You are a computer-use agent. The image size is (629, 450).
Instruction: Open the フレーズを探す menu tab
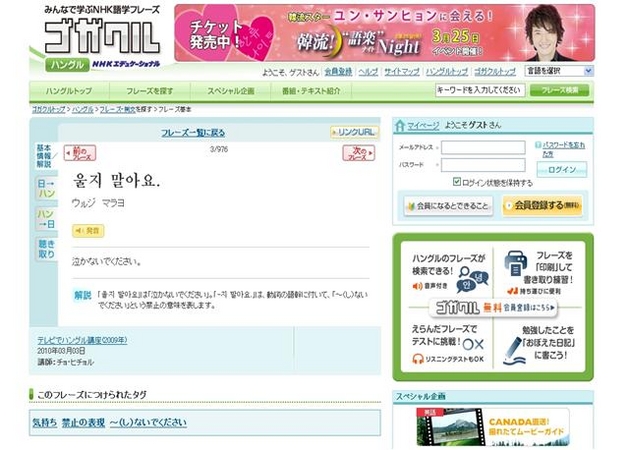click(x=149, y=90)
